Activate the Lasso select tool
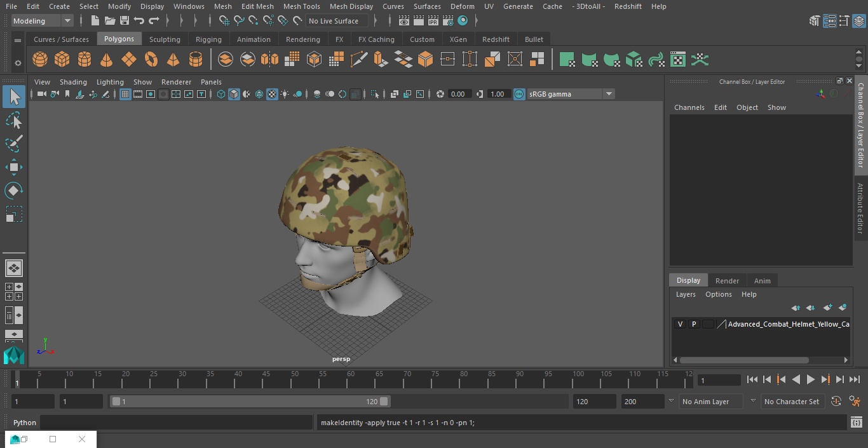 [14, 121]
